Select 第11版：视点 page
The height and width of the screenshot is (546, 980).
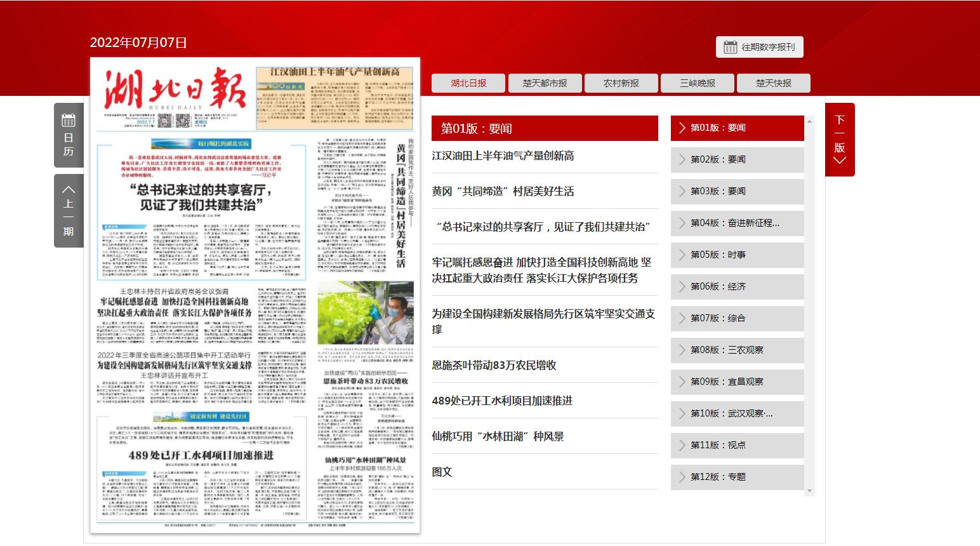738,445
